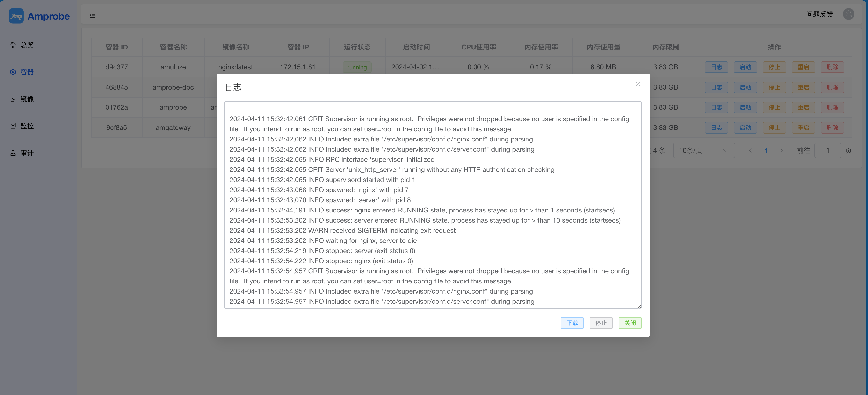Click the green 关闭 button
Viewport: 868px width, 395px height.
[x=630, y=323]
